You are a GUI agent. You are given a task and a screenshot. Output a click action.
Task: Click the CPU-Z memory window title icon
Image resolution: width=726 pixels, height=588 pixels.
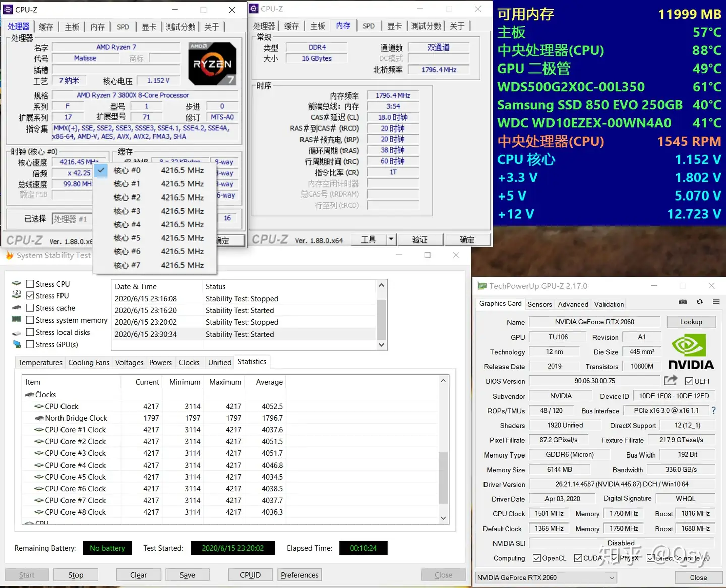(254, 9)
